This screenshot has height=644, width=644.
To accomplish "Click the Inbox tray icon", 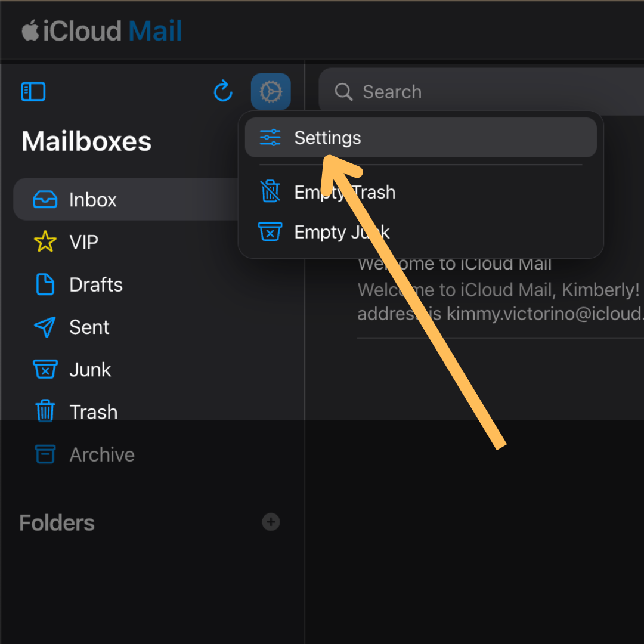I will (45, 200).
